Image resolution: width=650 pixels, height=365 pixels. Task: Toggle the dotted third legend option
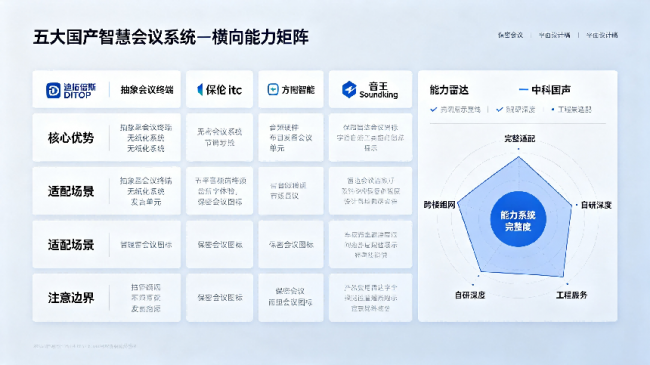553,110
